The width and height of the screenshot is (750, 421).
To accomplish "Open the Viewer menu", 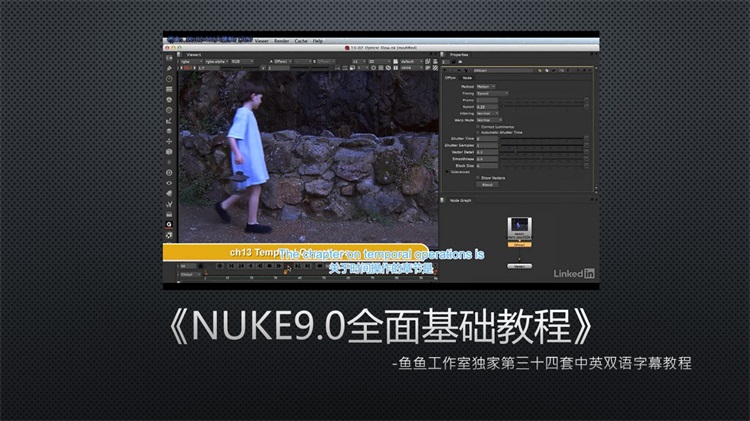I will pyautogui.click(x=262, y=41).
